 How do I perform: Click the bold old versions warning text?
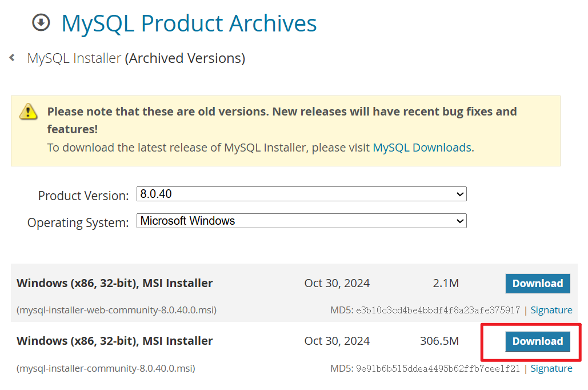pyautogui.click(x=282, y=112)
